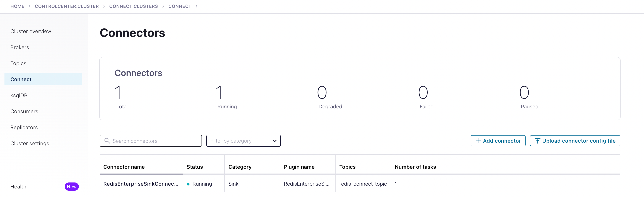Open Cluster overview in the sidebar
Screen dimensions: 644x197
click(31, 31)
